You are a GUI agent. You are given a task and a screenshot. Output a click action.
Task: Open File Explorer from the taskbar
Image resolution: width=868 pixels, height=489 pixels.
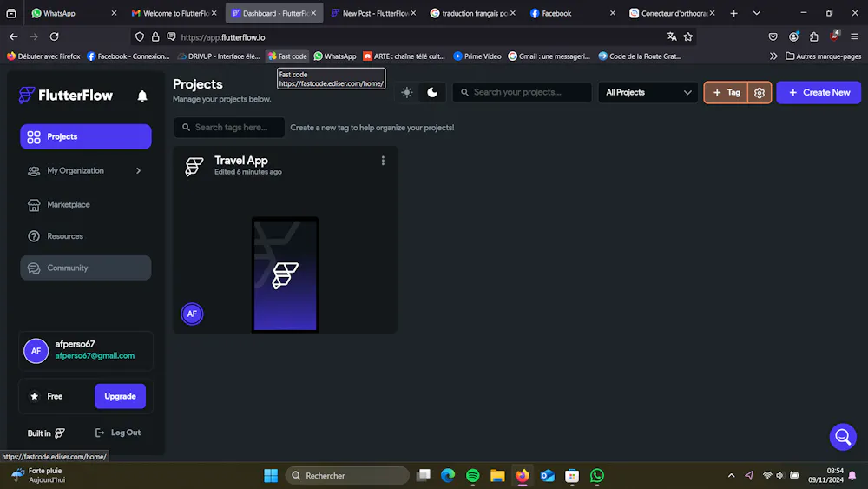[x=497, y=476]
